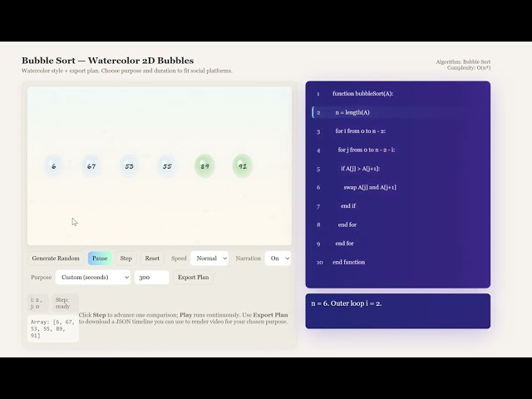Select the bubble labeled 53
Viewport: 532px width, 399px height.
pyautogui.click(x=130, y=166)
